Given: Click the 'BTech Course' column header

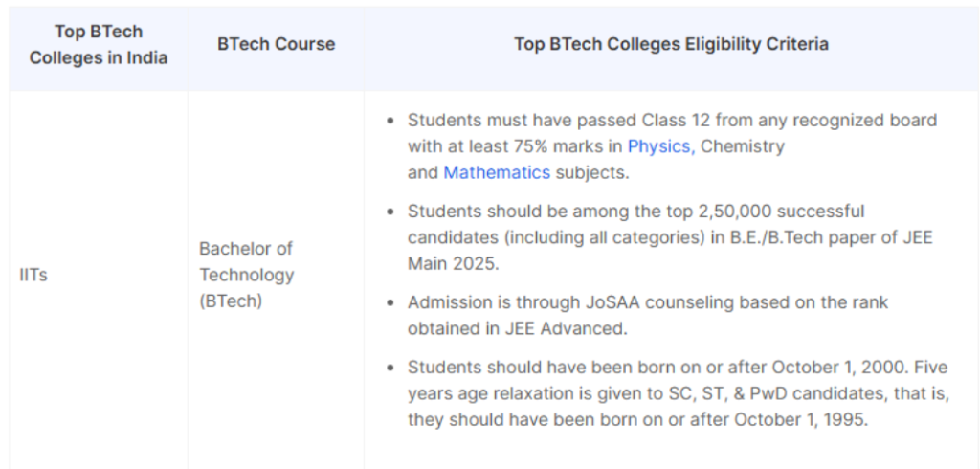Looking at the screenshot, I should point(277,44).
